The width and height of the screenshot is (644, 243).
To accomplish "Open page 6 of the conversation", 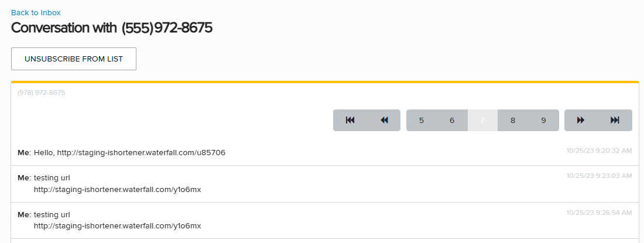I will point(452,120).
